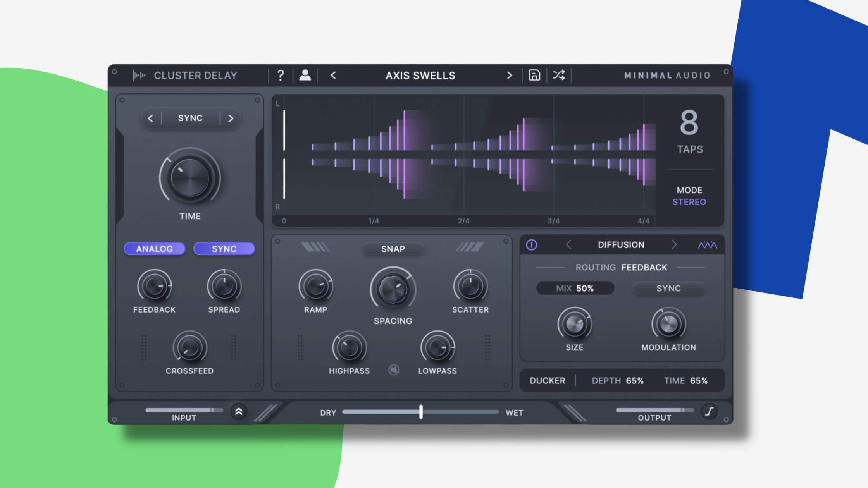Viewport: 868px width, 488px height.
Task: Toggle the DUCKER label
Action: pos(547,381)
